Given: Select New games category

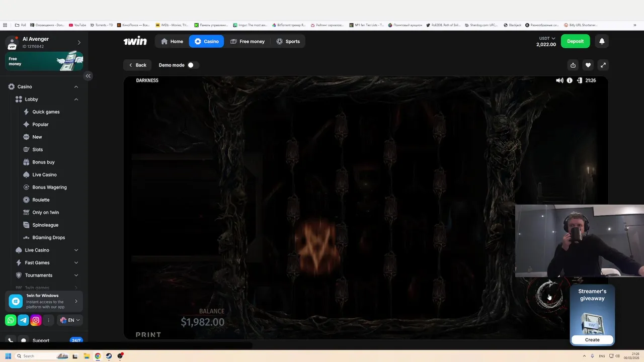Looking at the screenshot, I should (x=37, y=137).
